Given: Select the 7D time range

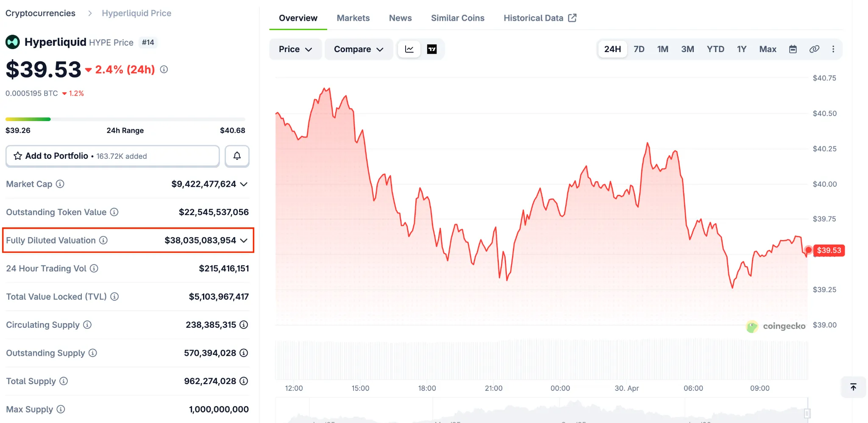Looking at the screenshot, I should click(639, 50).
